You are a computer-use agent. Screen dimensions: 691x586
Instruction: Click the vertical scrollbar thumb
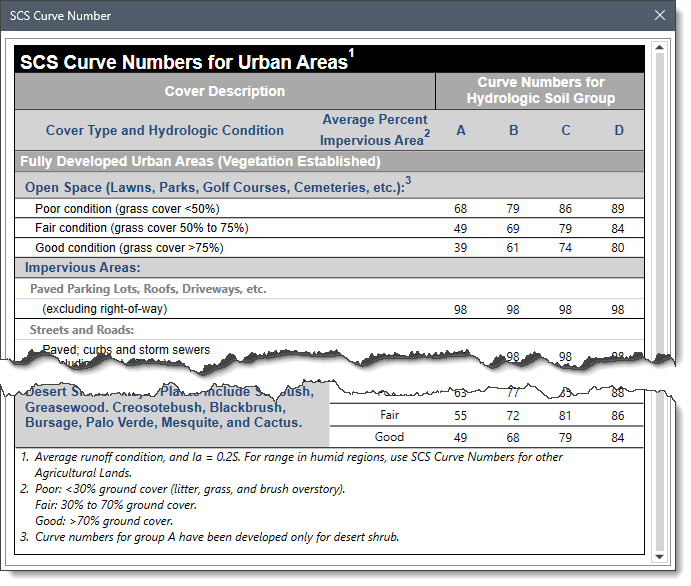[x=660, y=302]
